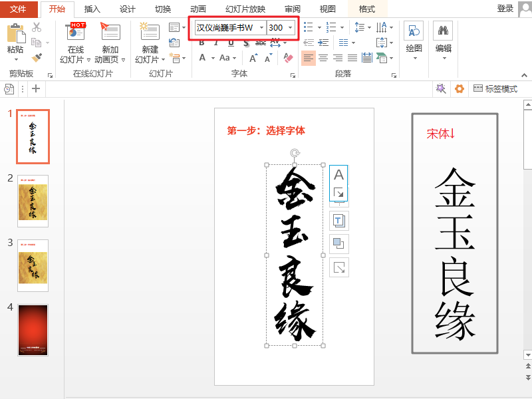Increase font size with larger A

point(253,58)
